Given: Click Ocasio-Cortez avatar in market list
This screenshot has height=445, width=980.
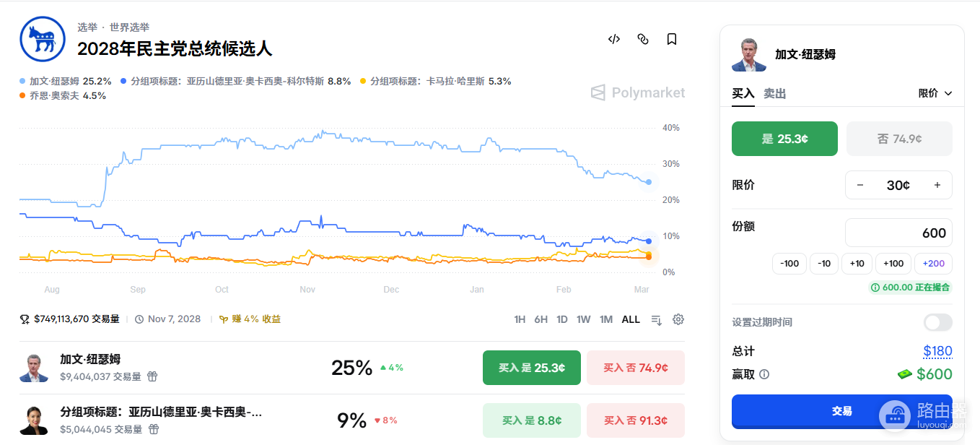Looking at the screenshot, I should [34, 420].
